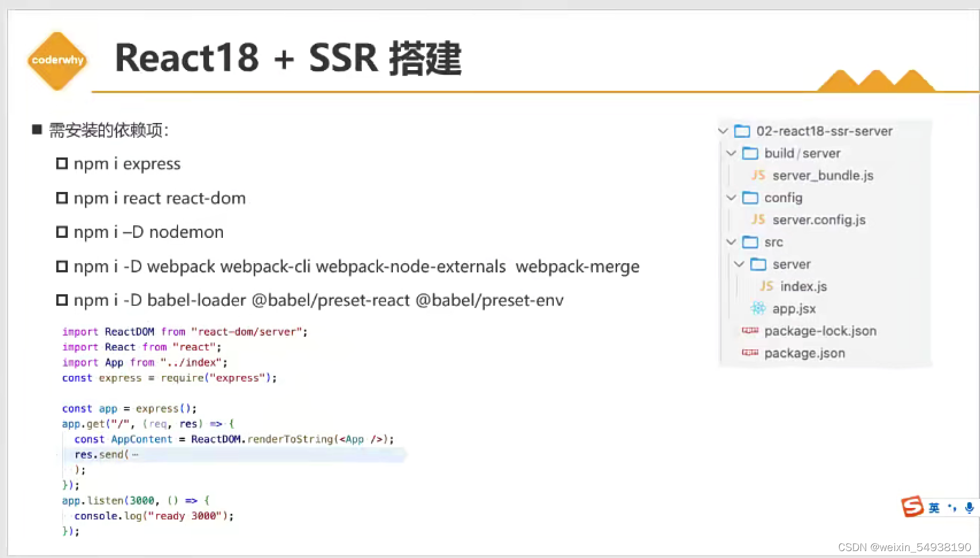
Task: Toggle the 英 English input mode switch
Action: click(x=933, y=508)
